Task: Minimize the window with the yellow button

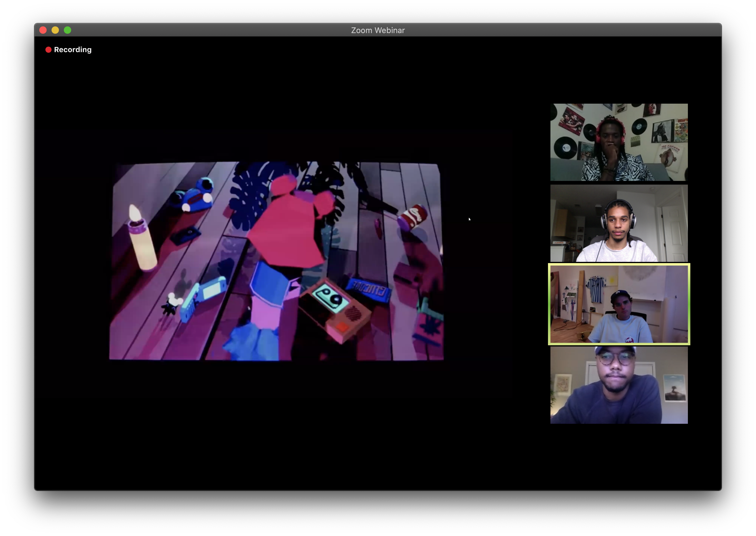Action: click(x=55, y=30)
